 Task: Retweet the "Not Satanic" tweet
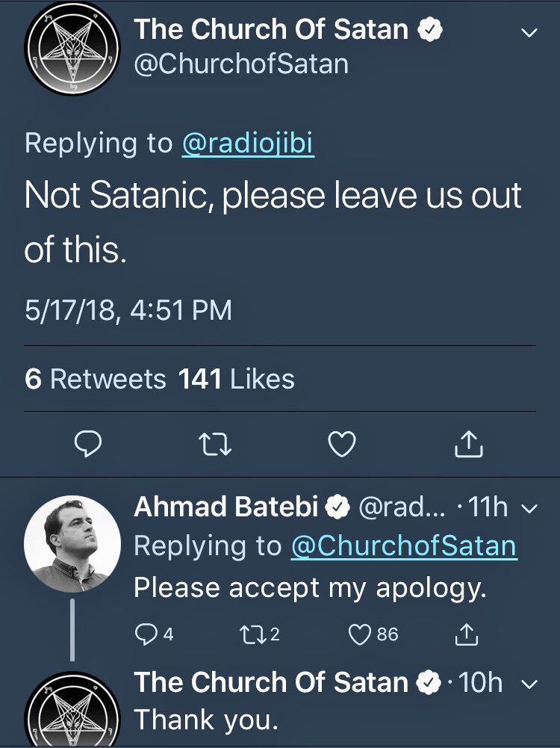[x=216, y=445]
